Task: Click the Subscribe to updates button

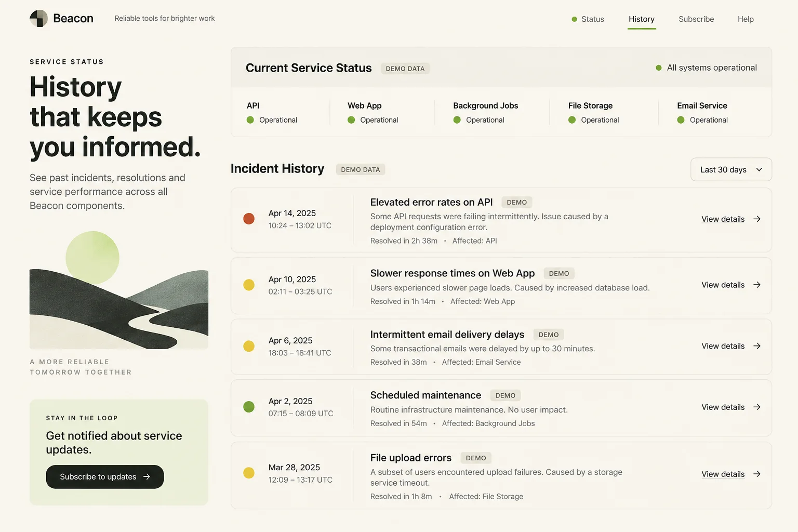Action: click(x=105, y=477)
